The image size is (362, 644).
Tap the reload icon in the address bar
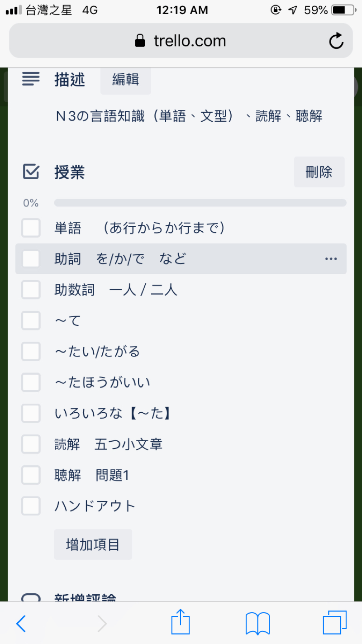pos(336,41)
